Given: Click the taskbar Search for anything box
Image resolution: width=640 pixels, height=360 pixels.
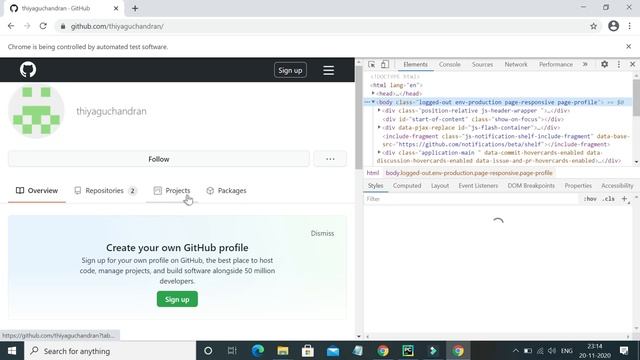Looking at the screenshot, I should (x=110, y=351).
